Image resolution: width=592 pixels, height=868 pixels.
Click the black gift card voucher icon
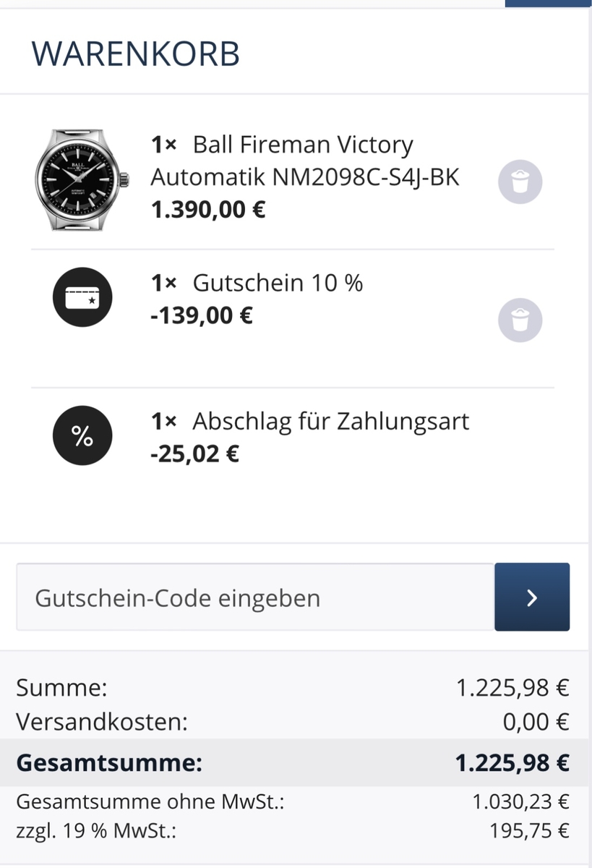[x=82, y=298]
